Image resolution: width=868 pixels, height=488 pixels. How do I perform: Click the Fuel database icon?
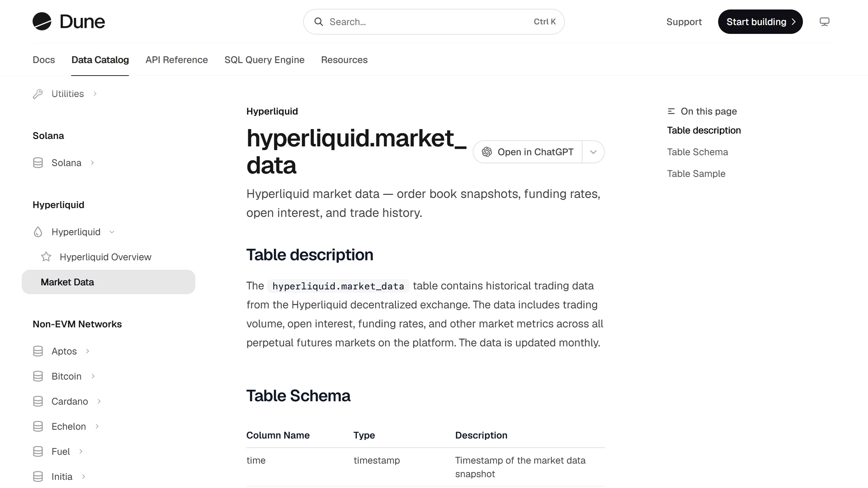(38, 451)
